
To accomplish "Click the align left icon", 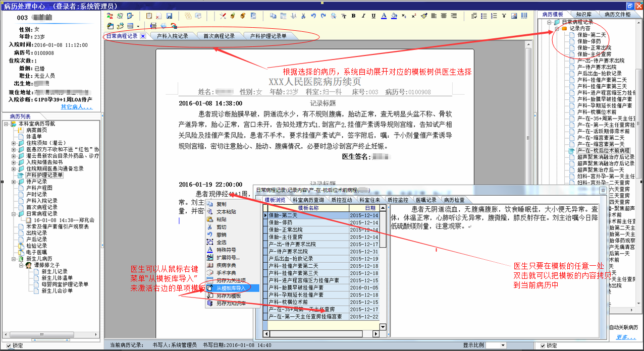I will pos(434,16).
